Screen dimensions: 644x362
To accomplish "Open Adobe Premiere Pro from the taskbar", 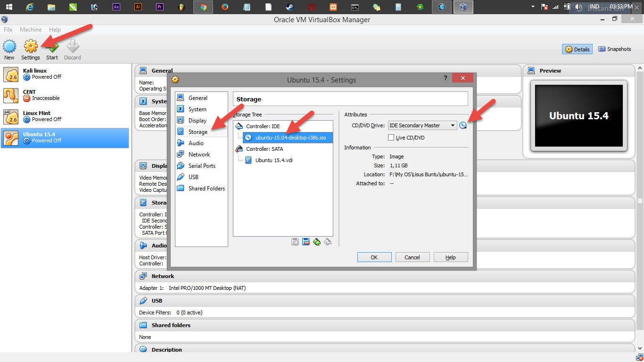I will pos(160,7).
